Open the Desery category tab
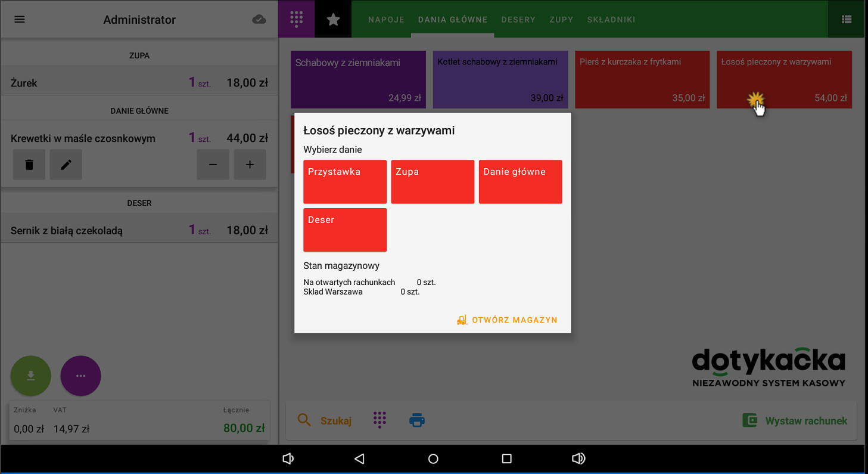The width and height of the screenshot is (868, 474). point(518,20)
